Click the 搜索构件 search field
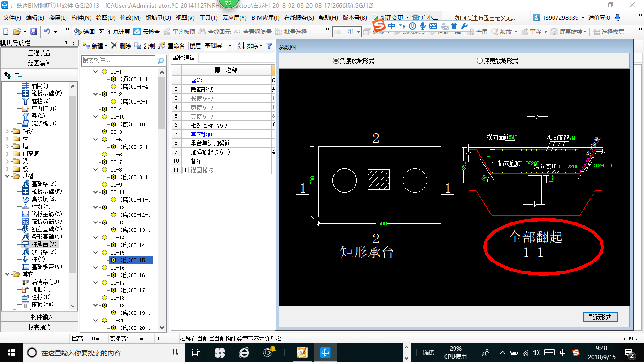 [x=118, y=60]
